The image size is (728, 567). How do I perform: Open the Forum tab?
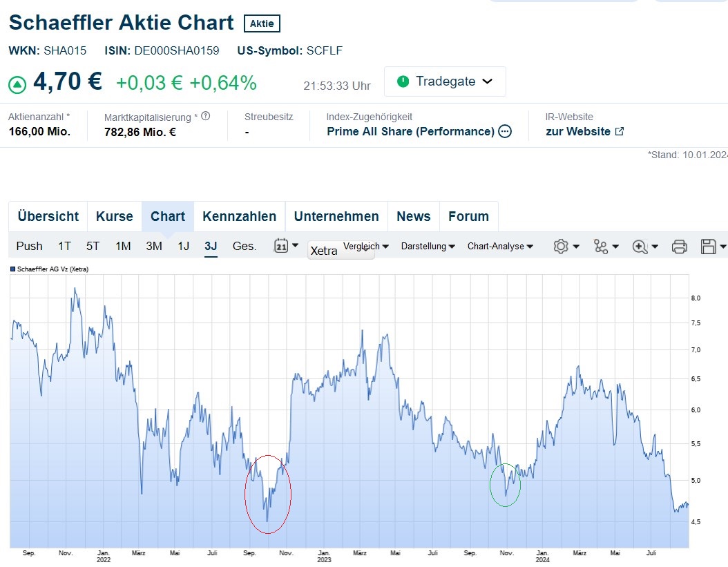(x=469, y=216)
